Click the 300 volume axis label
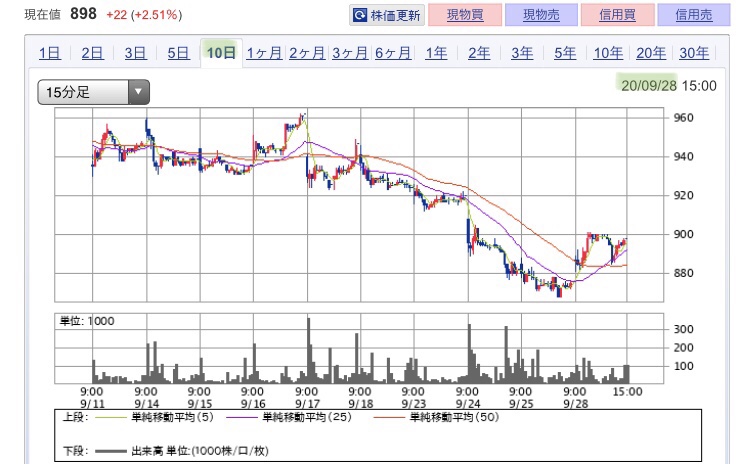The image size is (737, 464). [x=683, y=329]
